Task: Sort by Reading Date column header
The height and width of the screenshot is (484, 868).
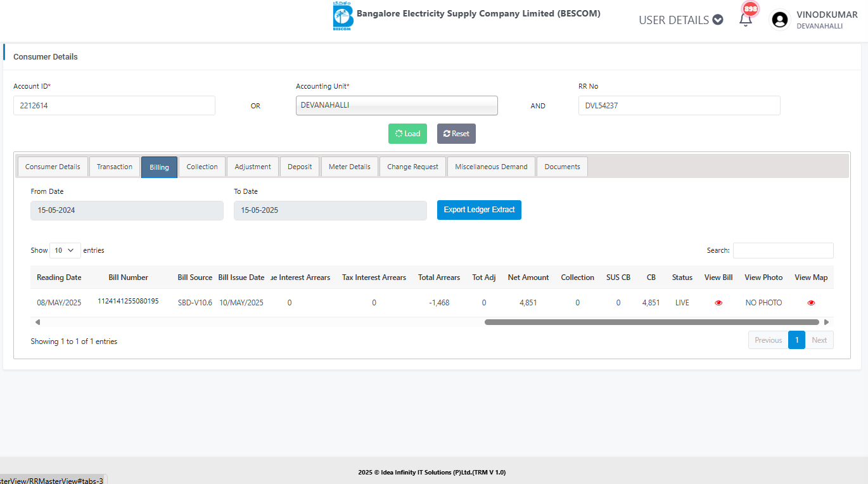Action: coord(59,277)
